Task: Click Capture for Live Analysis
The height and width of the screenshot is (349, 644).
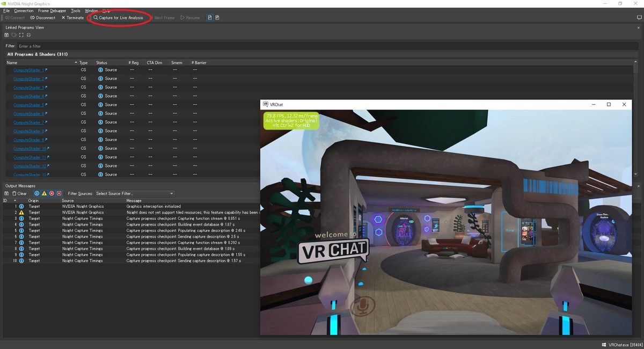Action: [x=118, y=18]
